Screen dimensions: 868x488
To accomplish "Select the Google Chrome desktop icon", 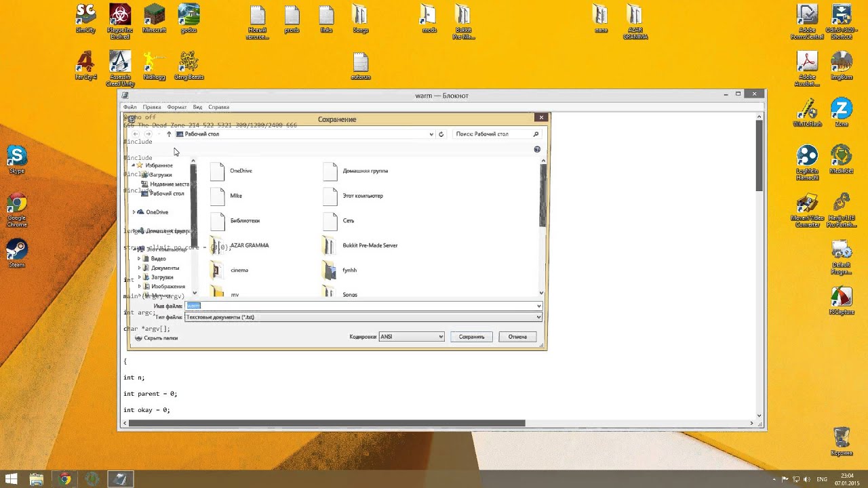I will tap(17, 210).
